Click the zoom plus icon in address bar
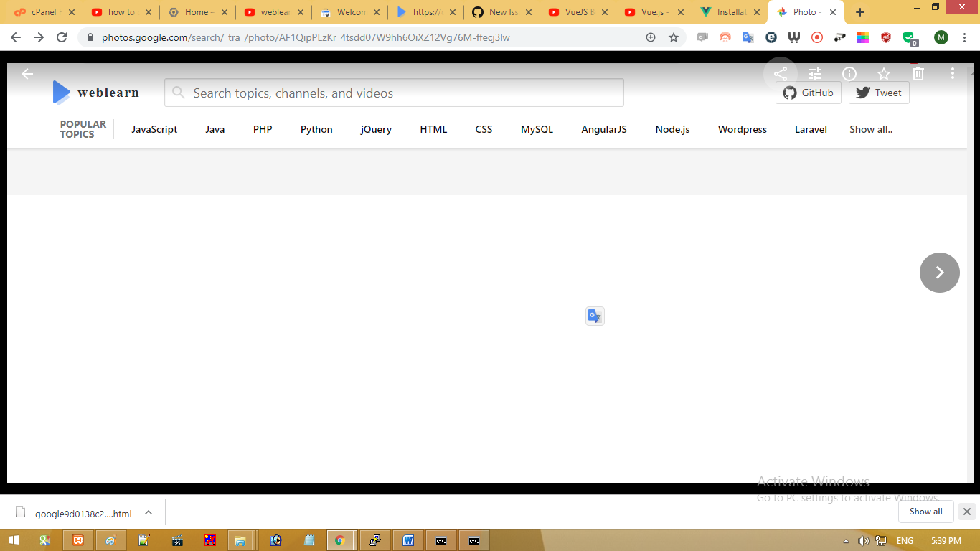 coord(651,37)
